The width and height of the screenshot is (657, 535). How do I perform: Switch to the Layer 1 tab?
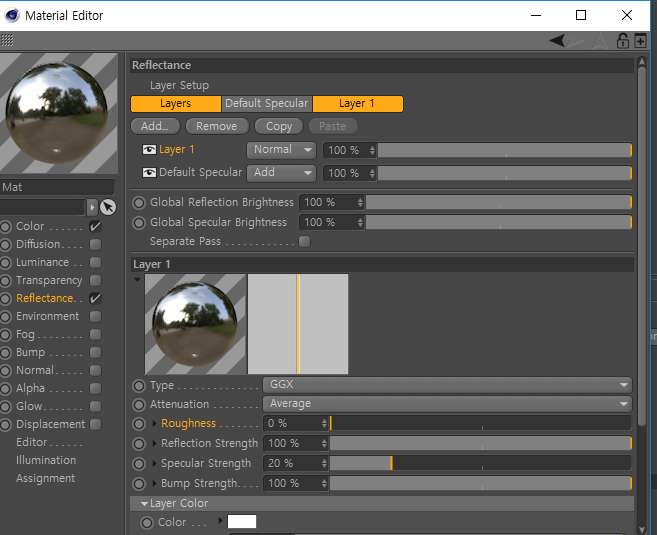tap(357, 104)
